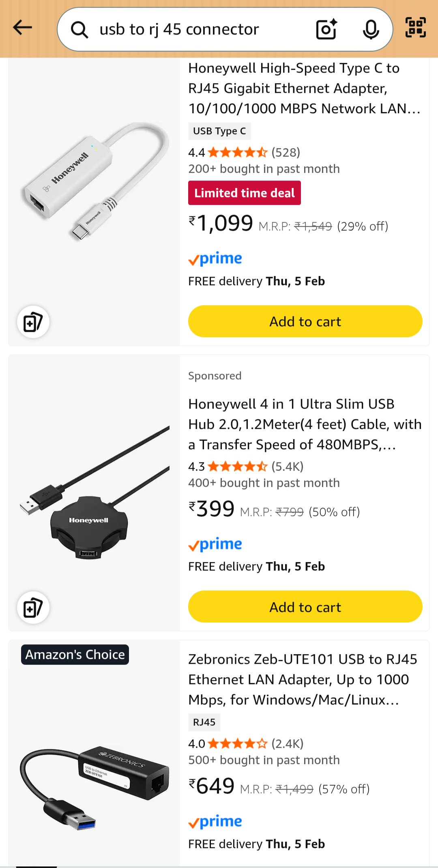The height and width of the screenshot is (868, 438).
Task: Click the search field text
Action: coord(179,29)
